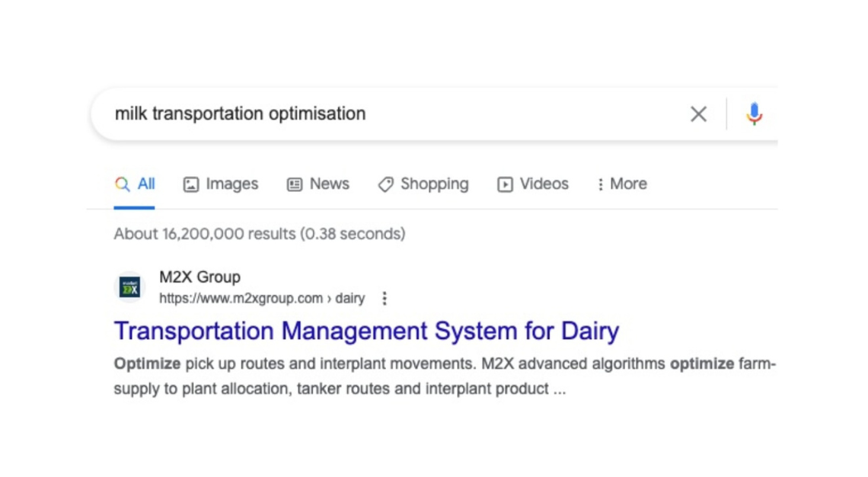
Task: Click the M2X Group site name
Action: tap(199, 277)
